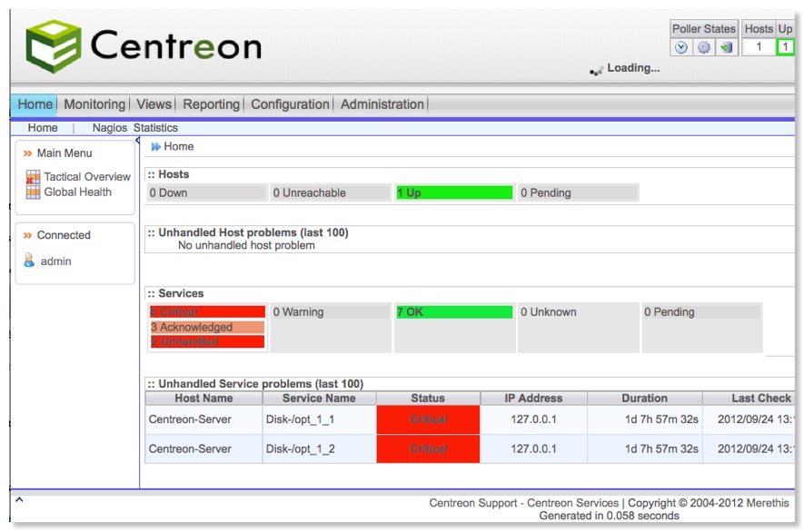Click the gear icon under Poller States

[x=703, y=47]
